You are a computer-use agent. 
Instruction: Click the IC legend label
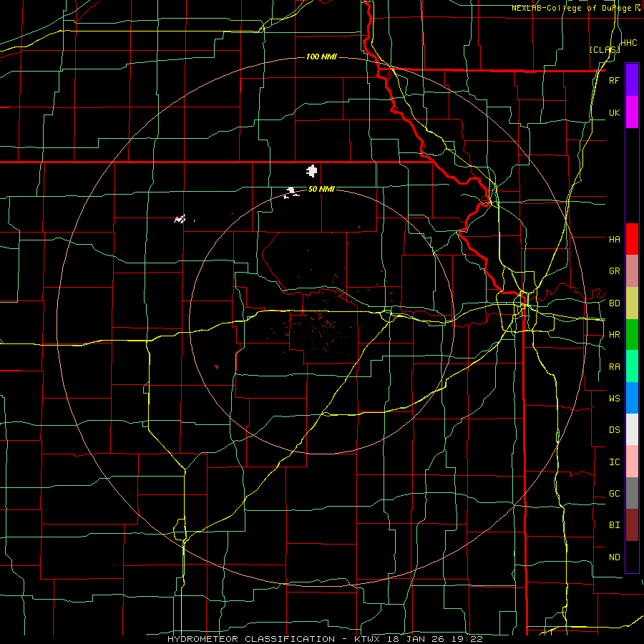pyautogui.click(x=614, y=462)
